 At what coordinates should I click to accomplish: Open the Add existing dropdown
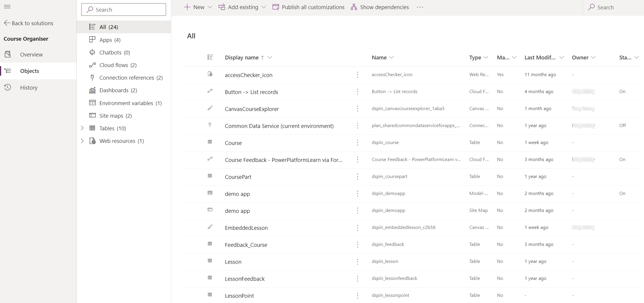point(242,7)
